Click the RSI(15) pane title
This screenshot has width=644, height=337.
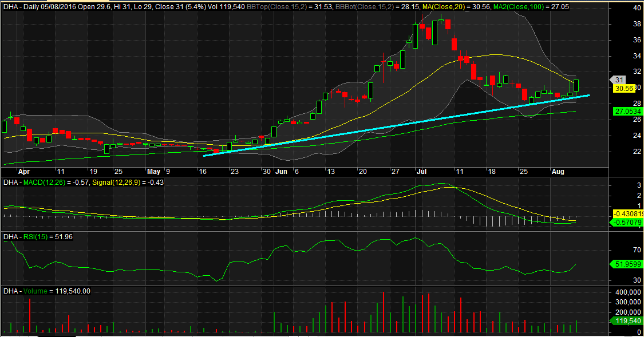click(34, 236)
